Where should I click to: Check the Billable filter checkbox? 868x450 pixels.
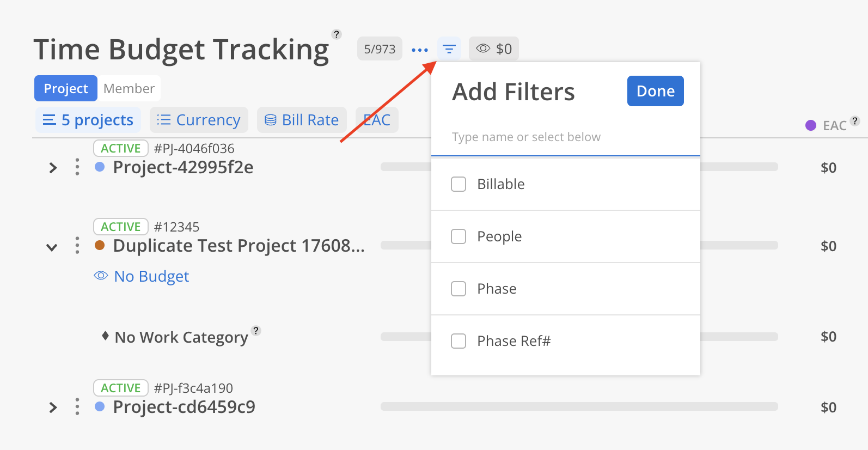click(x=459, y=184)
